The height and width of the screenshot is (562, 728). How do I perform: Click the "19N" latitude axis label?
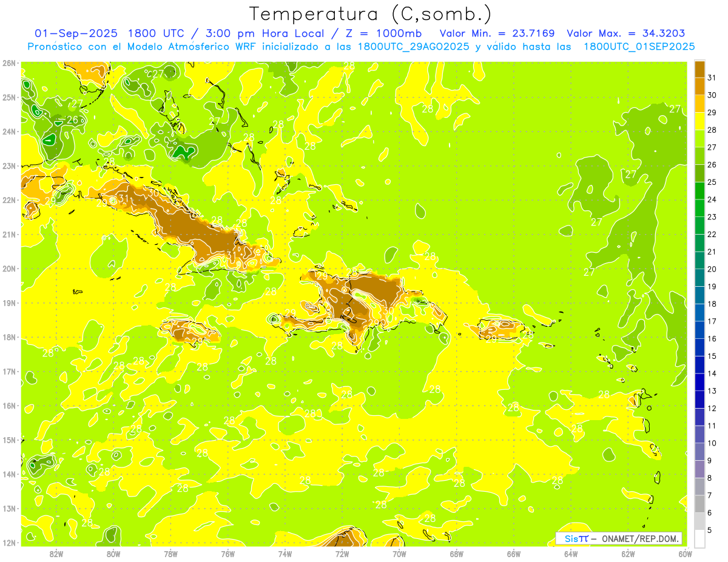tap(9, 303)
